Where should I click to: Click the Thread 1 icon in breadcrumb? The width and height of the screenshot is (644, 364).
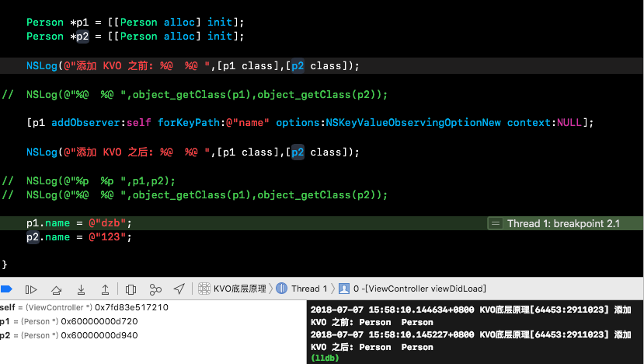[x=281, y=289]
